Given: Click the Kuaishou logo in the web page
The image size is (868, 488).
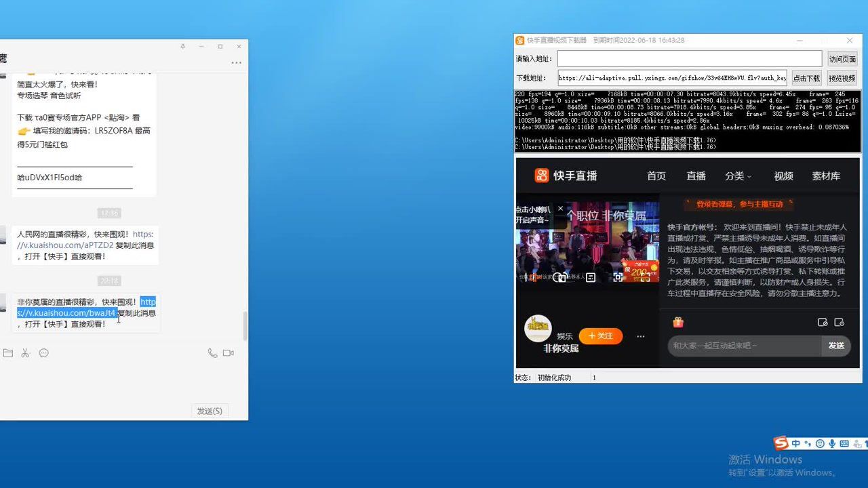Looking at the screenshot, I should [x=566, y=176].
